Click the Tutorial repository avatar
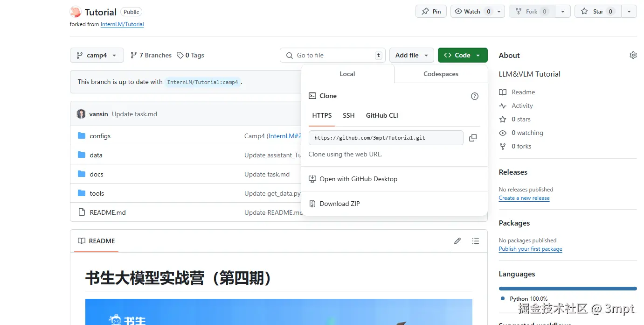The height and width of the screenshot is (325, 644). click(75, 12)
